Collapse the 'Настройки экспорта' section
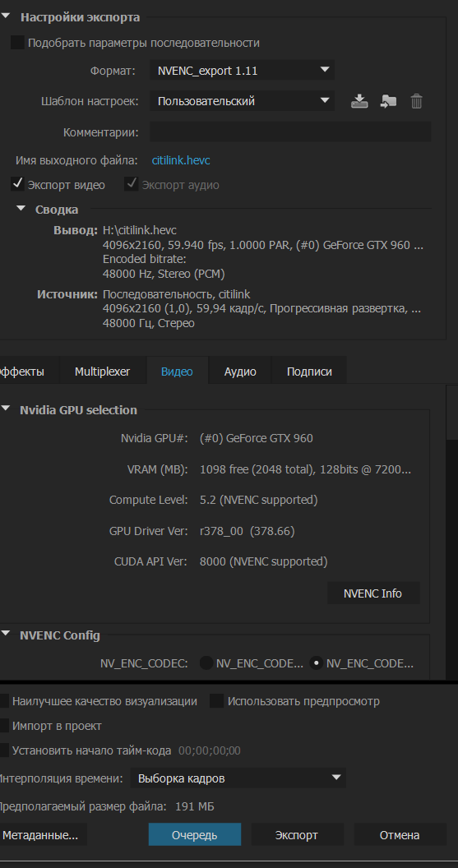Screen dimensions: 458x868 (x=6, y=16)
